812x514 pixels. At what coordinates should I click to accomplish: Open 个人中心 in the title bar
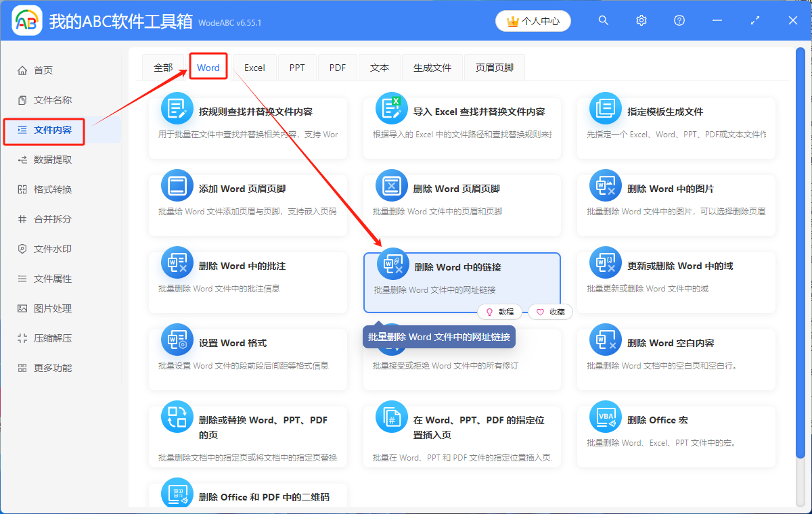pyautogui.click(x=533, y=20)
